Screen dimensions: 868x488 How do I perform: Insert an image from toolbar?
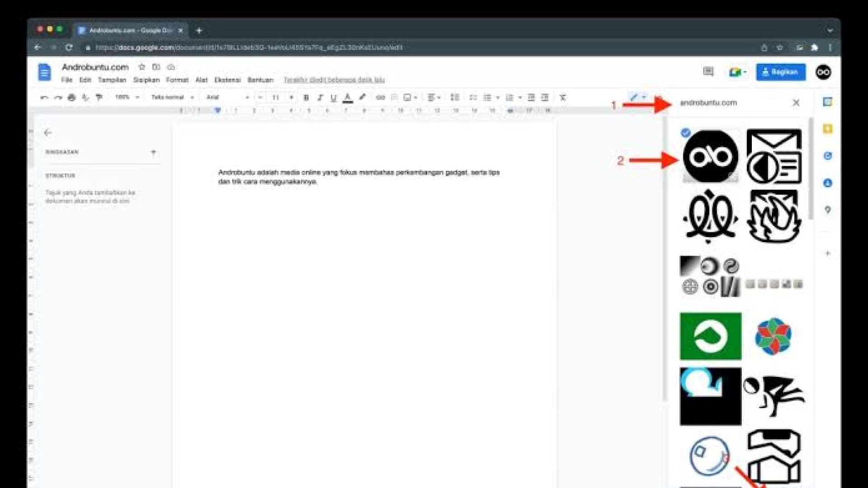coord(407,98)
